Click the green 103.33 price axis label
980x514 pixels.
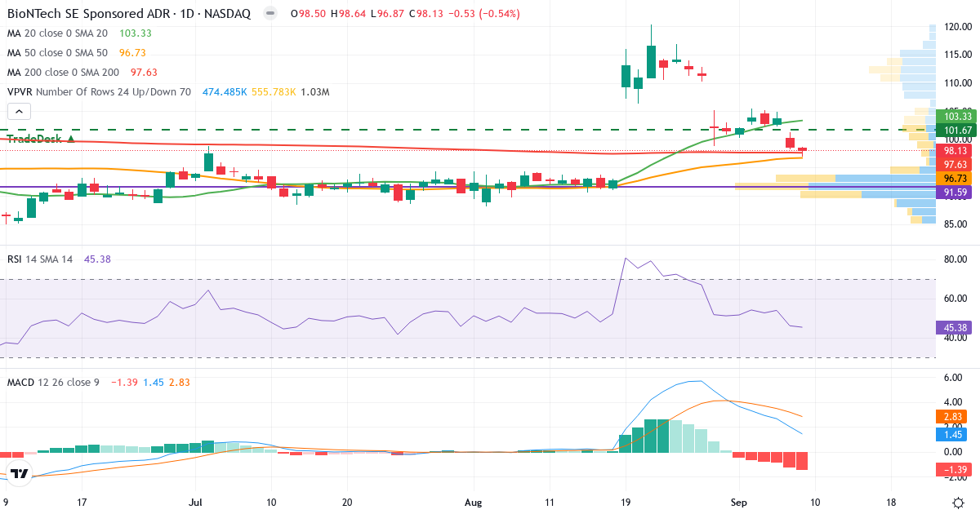pos(955,117)
